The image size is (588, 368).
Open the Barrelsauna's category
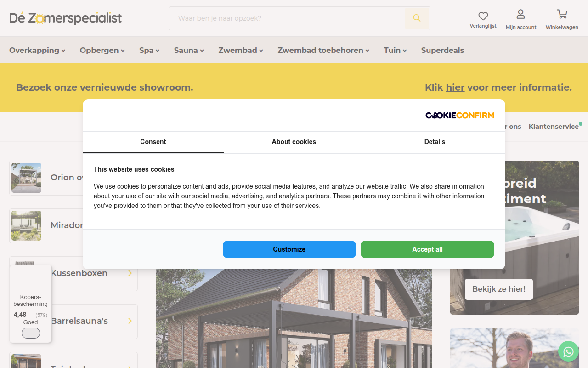[x=79, y=321]
